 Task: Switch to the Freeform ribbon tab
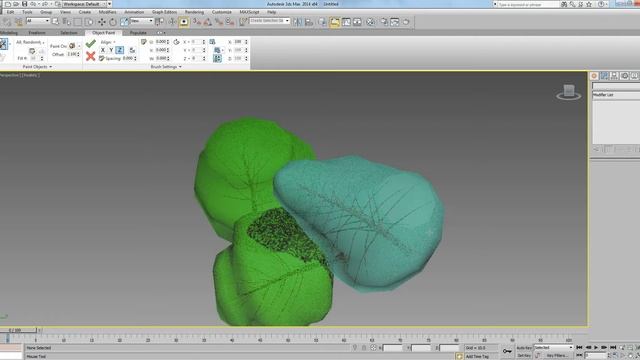click(x=37, y=33)
